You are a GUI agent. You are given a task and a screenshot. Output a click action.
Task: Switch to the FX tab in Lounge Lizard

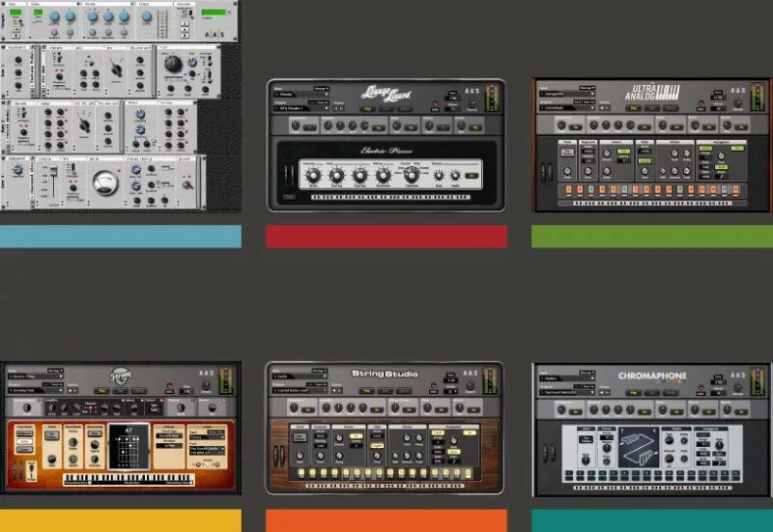click(405, 109)
